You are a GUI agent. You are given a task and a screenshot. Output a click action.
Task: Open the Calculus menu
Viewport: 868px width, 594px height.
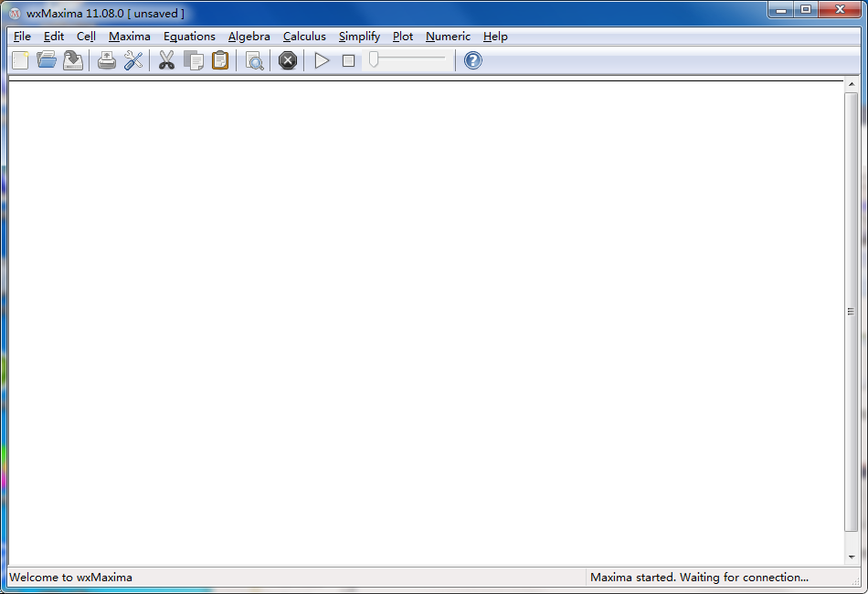tap(304, 37)
